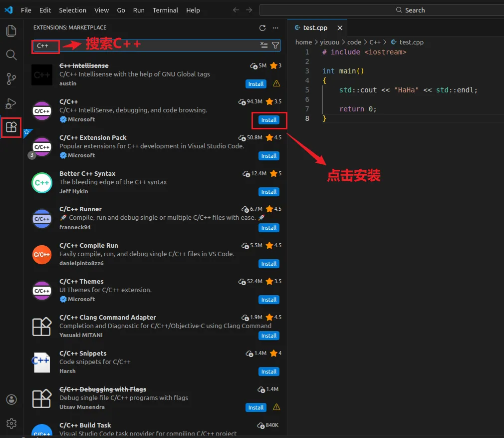The width and height of the screenshot is (504, 438).
Task: Open the Run and Debug view
Action: tap(11, 103)
